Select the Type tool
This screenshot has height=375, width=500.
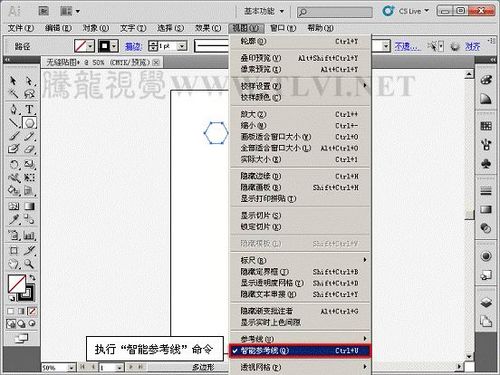pos(29,109)
